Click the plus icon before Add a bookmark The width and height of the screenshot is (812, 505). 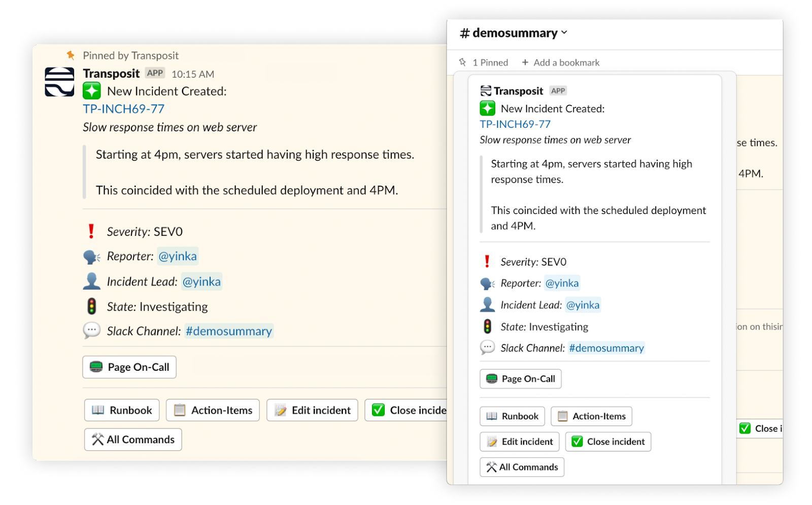point(525,62)
